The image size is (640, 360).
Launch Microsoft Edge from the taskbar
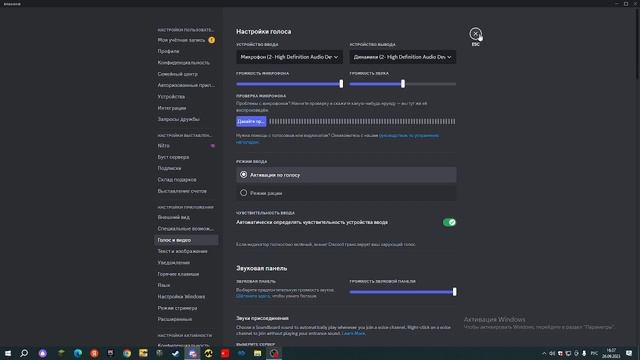tap(78, 353)
